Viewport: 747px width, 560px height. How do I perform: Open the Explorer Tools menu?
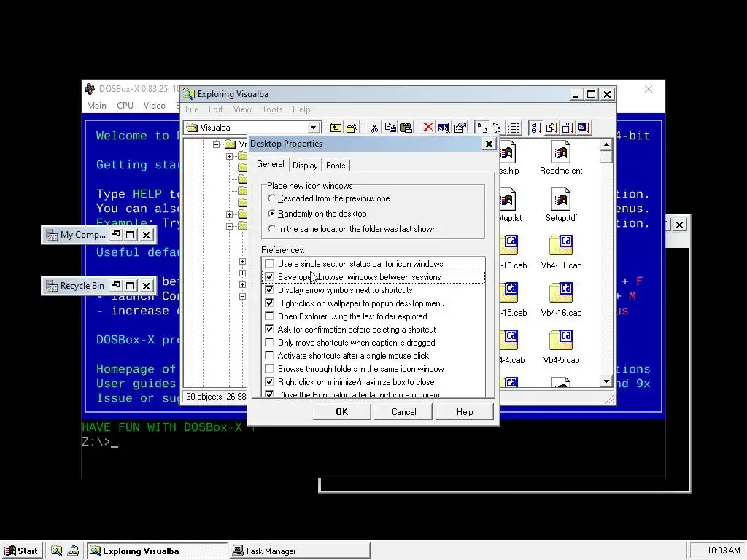click(x=271, y=109)
